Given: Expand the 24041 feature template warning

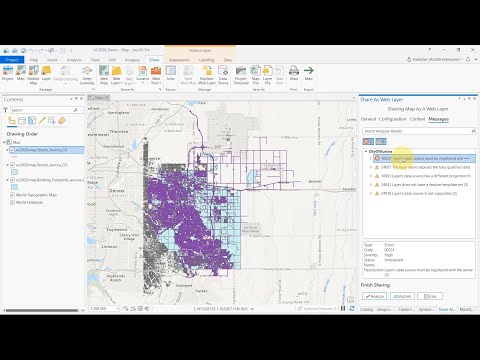Looking at the screenshot, I should tap(371, 184).
